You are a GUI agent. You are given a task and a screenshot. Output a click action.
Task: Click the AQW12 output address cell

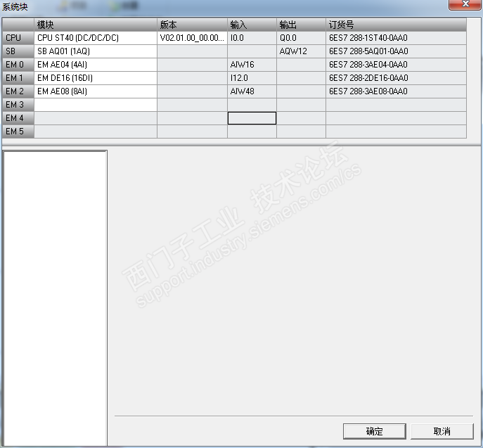pyautogui.click(x=301, y=51)
